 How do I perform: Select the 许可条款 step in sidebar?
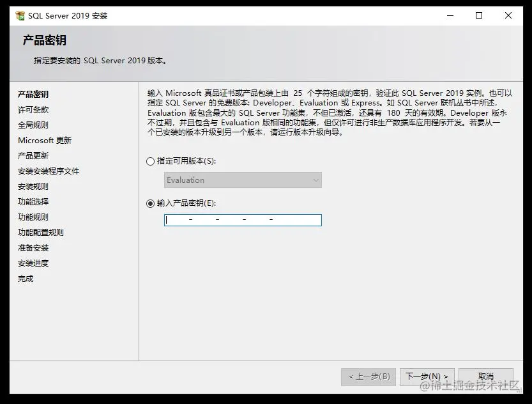tap(33, 110)
